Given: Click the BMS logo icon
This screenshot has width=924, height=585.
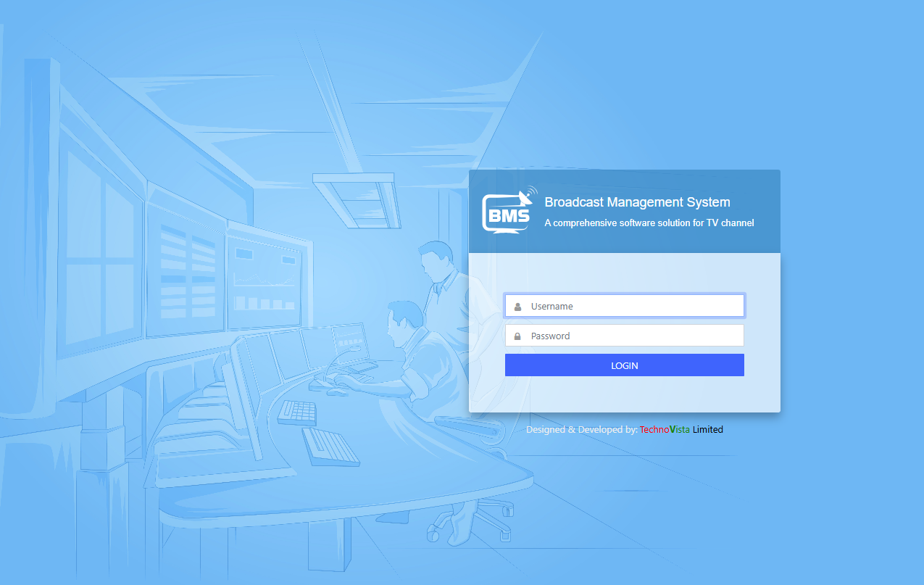Looking at the screenshot, I should [x=507, y=212].
